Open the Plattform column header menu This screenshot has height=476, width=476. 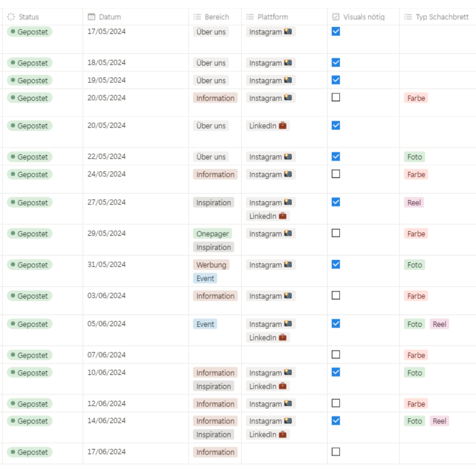click(272, 17)
